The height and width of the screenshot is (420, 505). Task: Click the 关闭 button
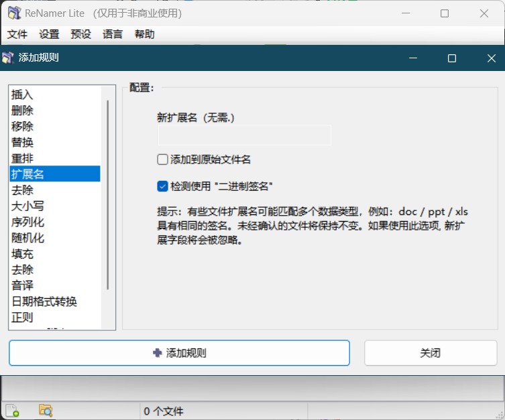coord(431,353)
